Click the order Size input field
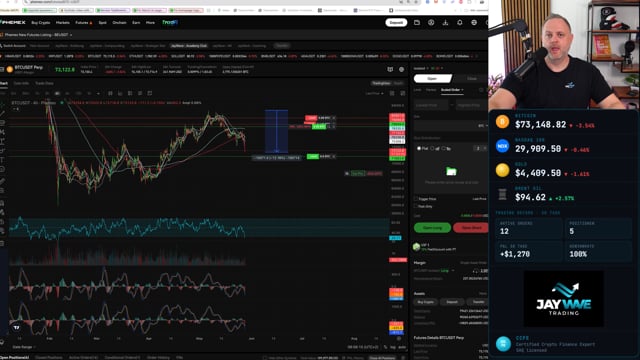The image size is (640, 360). [x=451, y=126]
